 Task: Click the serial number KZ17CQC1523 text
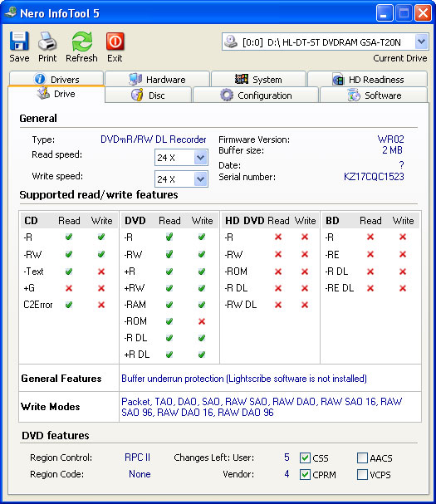[374, 177]
